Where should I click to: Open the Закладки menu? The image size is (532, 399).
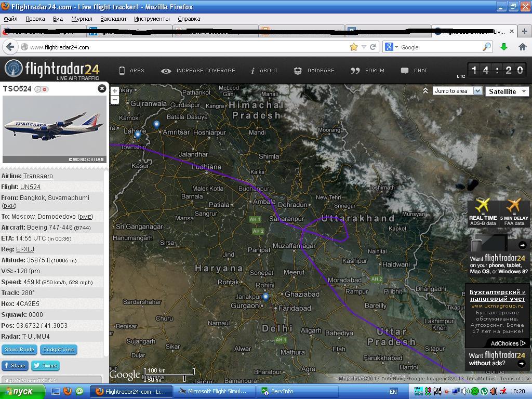113,19
